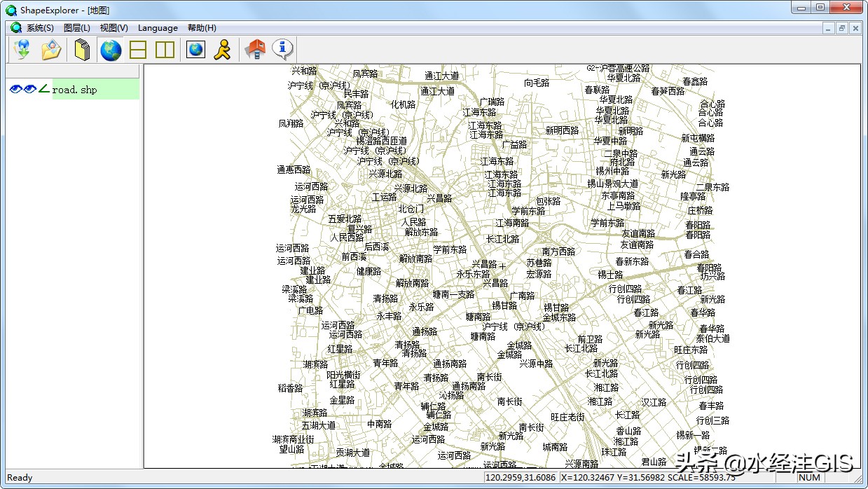Open the 帮助(H) menu
The image size is (868, 489).
200,27
